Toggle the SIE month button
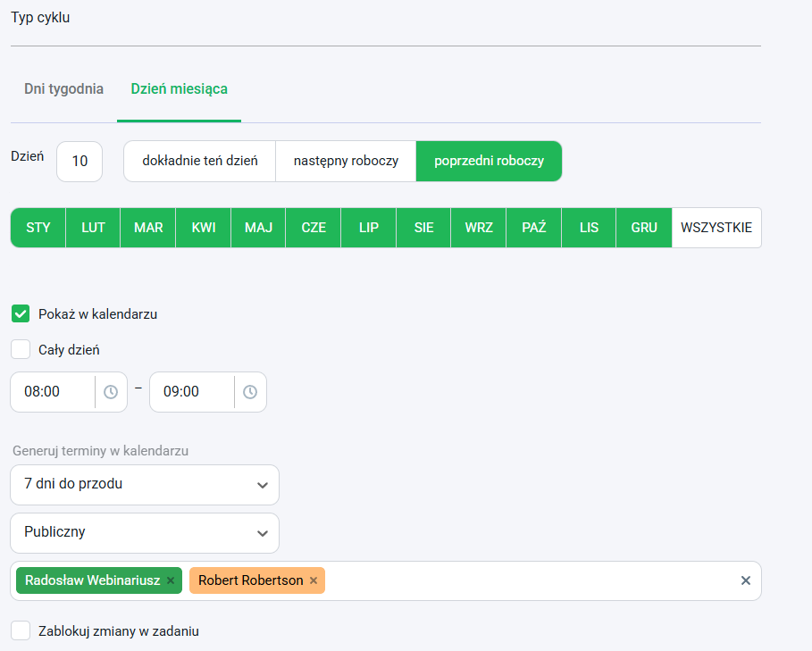The height and width of the screenshot is (651, 812). coord(423,228)
